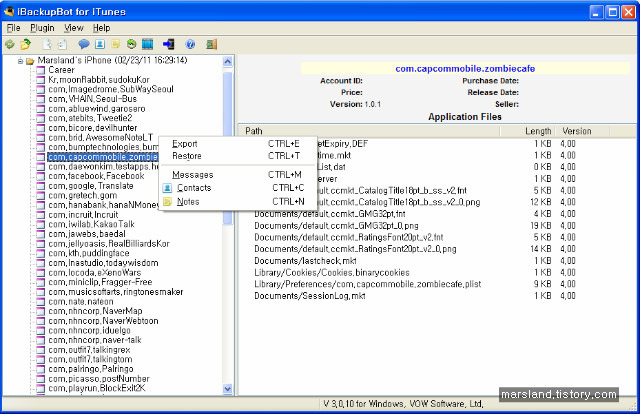
Task: Click the com.capcommobile.zombiecafe title heading
Action: (x=465, y=69)
